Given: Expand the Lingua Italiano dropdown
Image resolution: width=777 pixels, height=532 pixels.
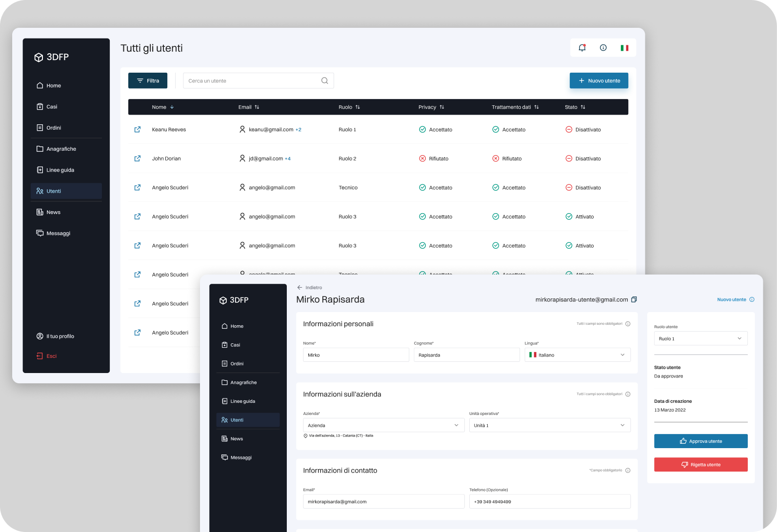Looking at the screenshot, I should (578, 355).
